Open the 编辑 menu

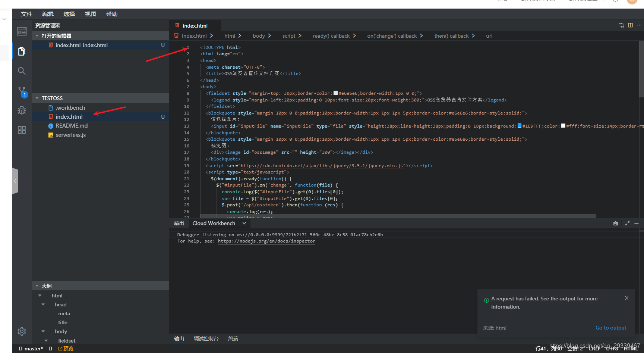[48, 14]
